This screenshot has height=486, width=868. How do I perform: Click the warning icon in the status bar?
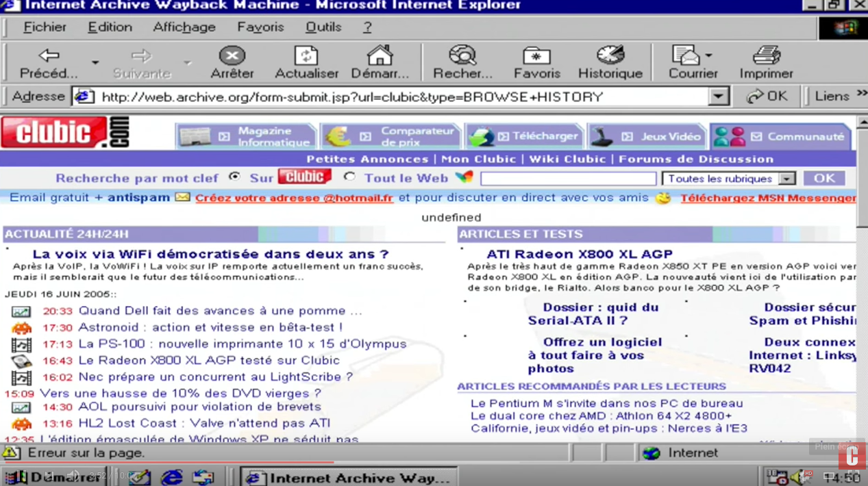10,452
